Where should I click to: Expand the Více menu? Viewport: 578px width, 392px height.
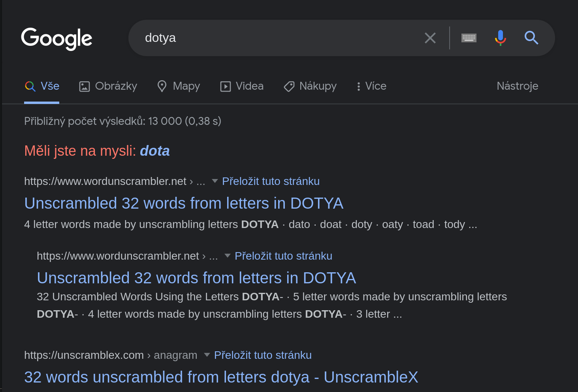pos(371,86)
